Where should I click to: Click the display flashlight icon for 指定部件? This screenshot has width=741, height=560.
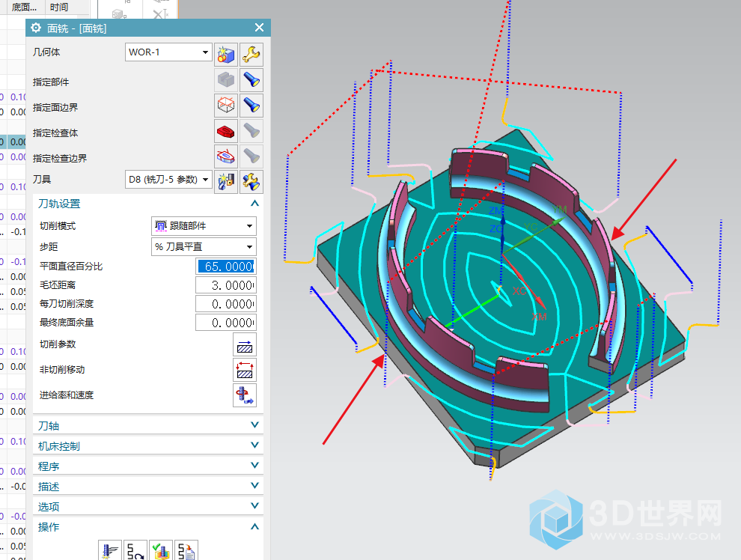pyautogui.click(x=251, y=80)
